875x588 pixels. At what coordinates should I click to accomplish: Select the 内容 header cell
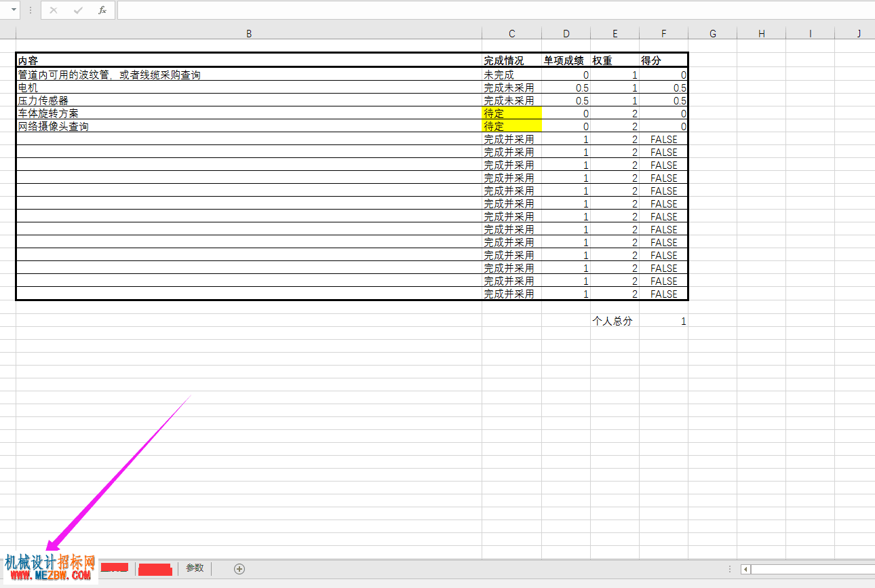click(x=249, y=60)
